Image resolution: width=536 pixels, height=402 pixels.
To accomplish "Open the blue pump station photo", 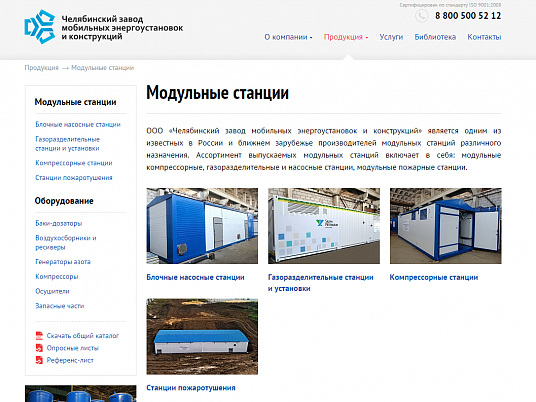I will [x=202, y=226].
